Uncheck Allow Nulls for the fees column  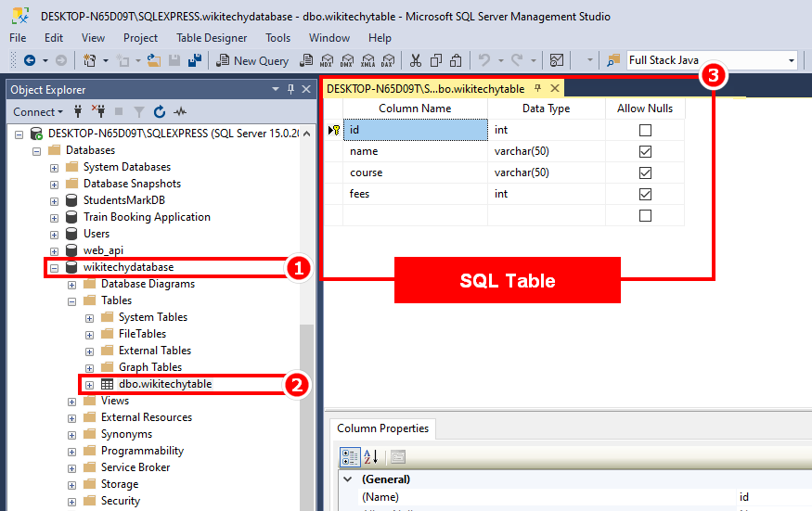[x=646, y=194]
